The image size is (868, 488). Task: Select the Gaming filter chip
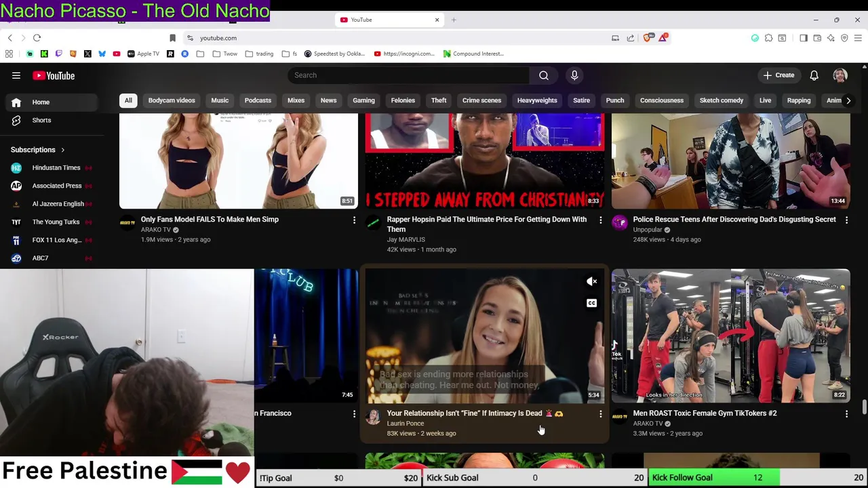[x=363, y=100]
